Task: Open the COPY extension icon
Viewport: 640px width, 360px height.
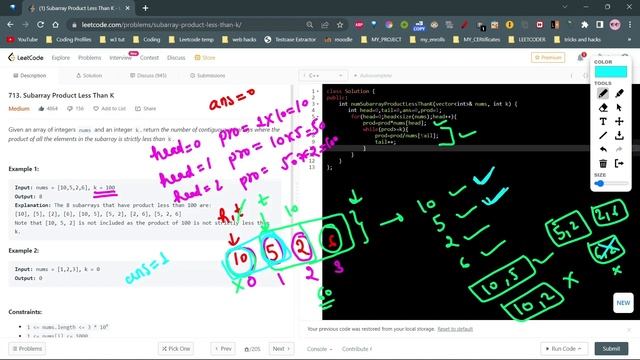Action: pyautogui.click(x=419, y=26)
